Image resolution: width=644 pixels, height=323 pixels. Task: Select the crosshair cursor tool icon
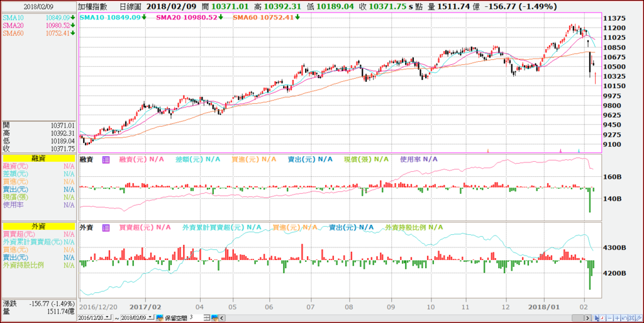[595, 318]
